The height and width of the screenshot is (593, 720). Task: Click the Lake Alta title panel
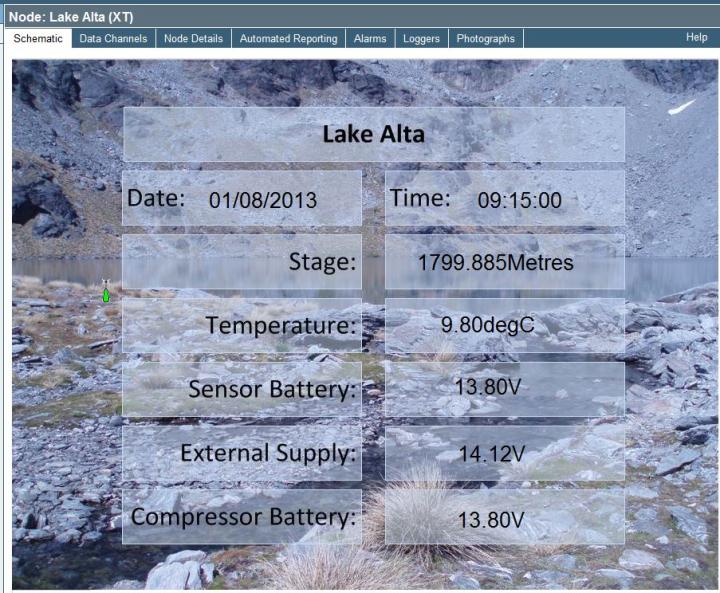pos(373,134)
